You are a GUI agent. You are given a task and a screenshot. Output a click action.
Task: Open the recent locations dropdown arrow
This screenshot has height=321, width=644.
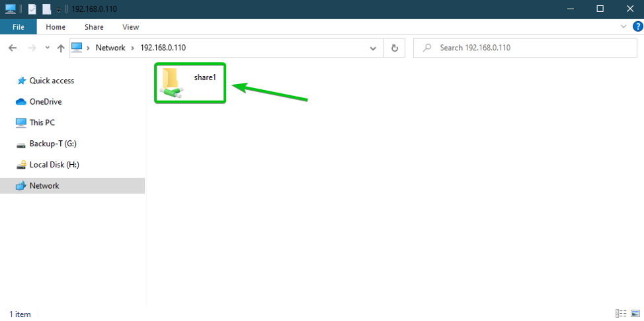click(48, 48)
